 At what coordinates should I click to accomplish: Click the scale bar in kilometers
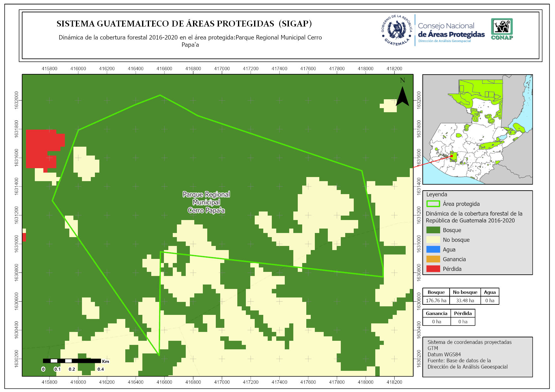tap(72, 361)
